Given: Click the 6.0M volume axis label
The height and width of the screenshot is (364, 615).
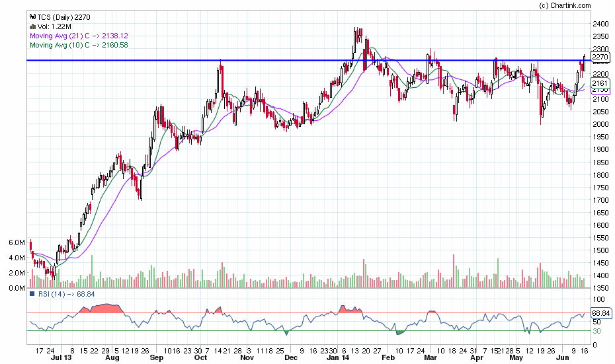Looking at the screenshot, I should coord(17,242).
